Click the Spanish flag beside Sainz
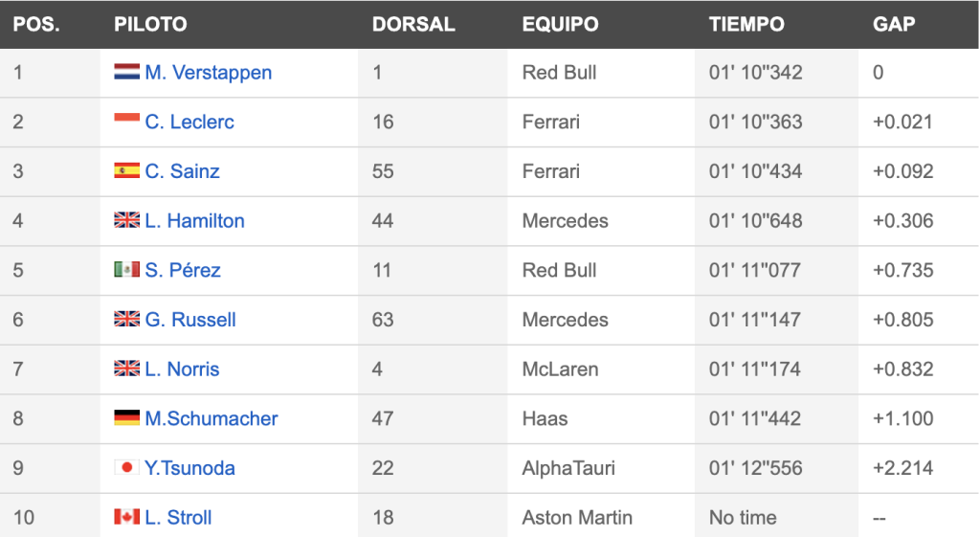The height and width of the screenshot is (537, 980). [127, 170]
